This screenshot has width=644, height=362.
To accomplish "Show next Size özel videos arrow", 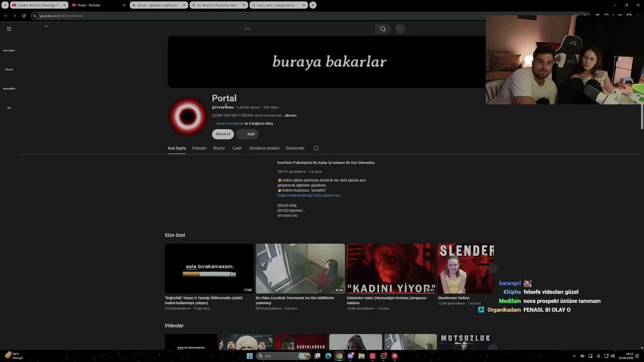I will tap(493, 269).
